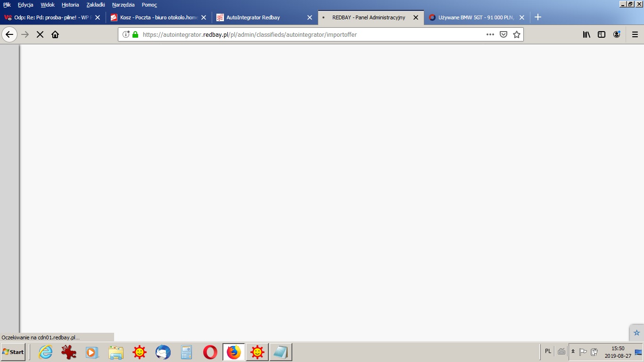Stop loading the current page
The height and width of the screenshot is (362, 644).
[x=40, y=34]
